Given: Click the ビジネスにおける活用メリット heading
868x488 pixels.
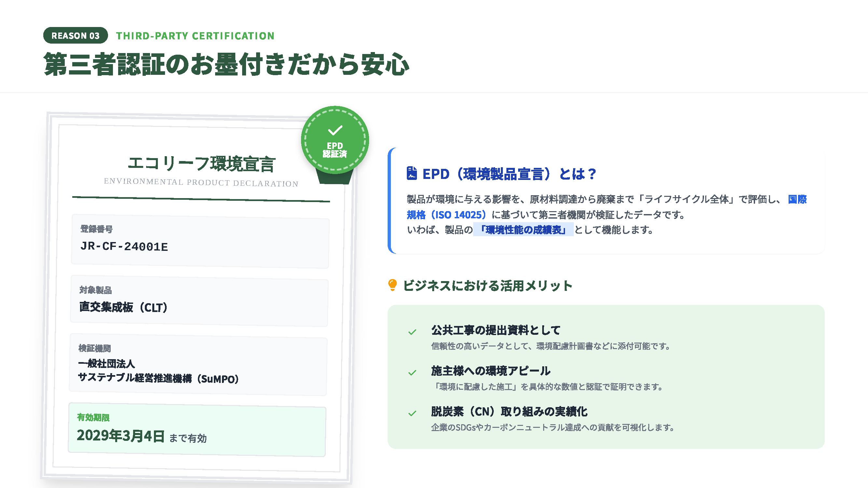Looking at the screenshot, I should tap(487, 286).
